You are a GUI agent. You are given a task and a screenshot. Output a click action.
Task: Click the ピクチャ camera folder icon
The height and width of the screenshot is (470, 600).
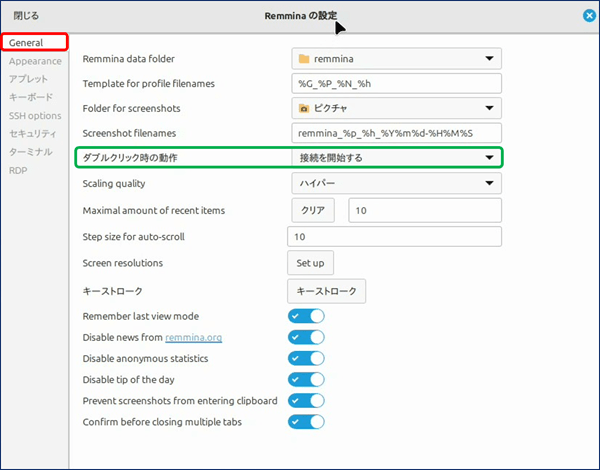[x=304, y=109]
